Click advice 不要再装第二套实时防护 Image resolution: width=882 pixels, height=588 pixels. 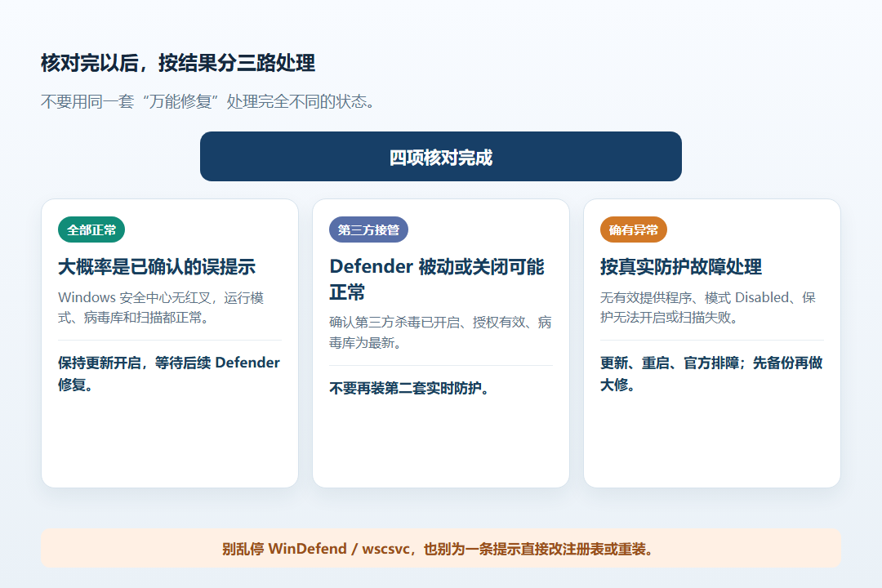click(x=408, y=388)
